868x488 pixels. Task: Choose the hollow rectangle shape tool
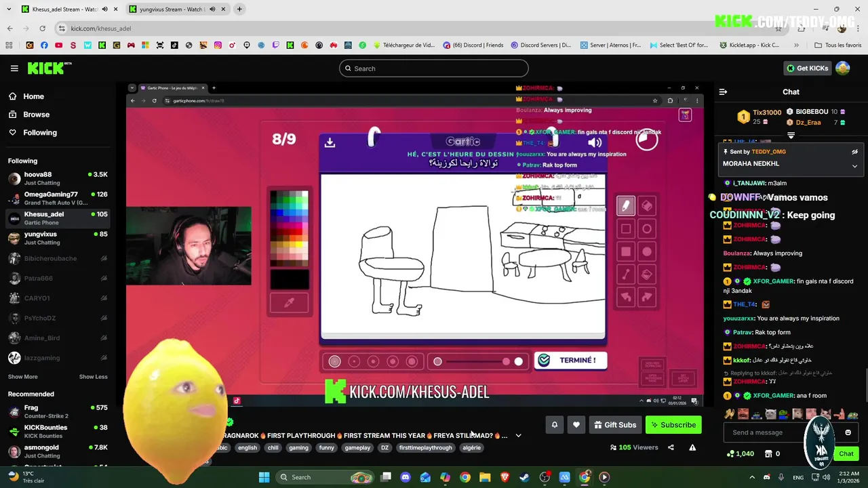pyautogui.click(x=626, y=229)
